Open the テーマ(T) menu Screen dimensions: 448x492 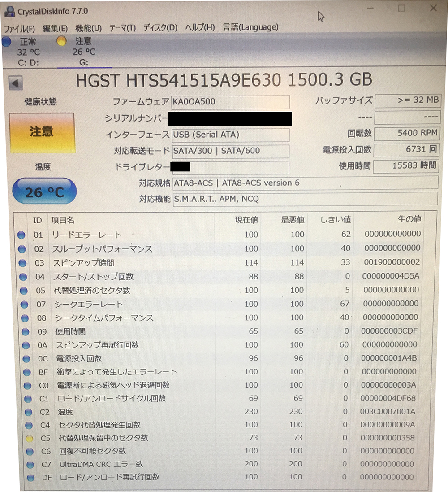point(122,27)
